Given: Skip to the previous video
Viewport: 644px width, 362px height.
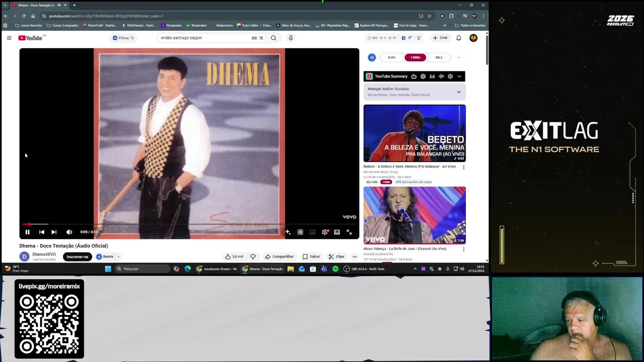Looking at the screenshot, I should (41, 232).
